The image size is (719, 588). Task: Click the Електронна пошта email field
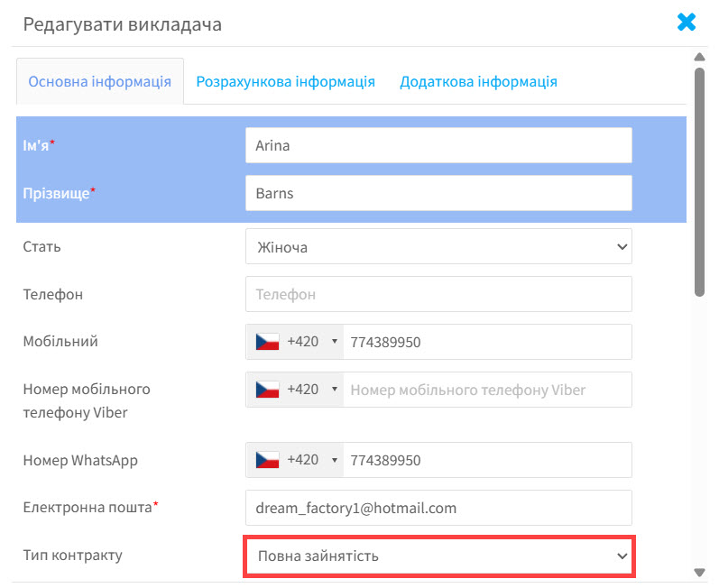[438, 508]
